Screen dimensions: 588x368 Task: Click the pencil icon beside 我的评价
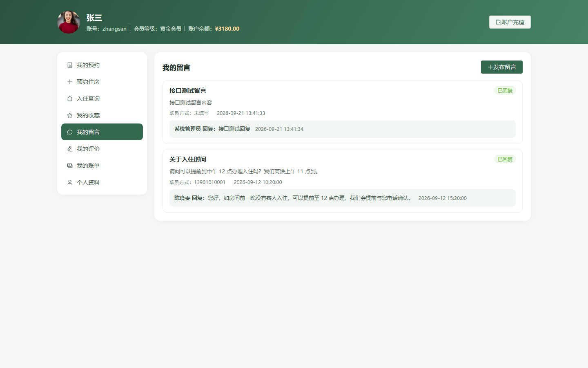[x=70, y=149]
